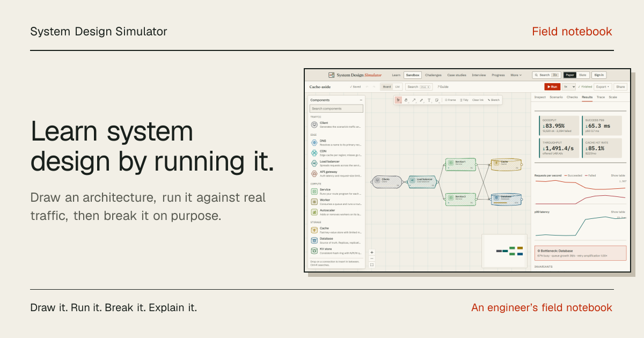This screenshot has width=644, height=338.
Task: Open the 1x speed dropdown
Action: coord(569,87)
